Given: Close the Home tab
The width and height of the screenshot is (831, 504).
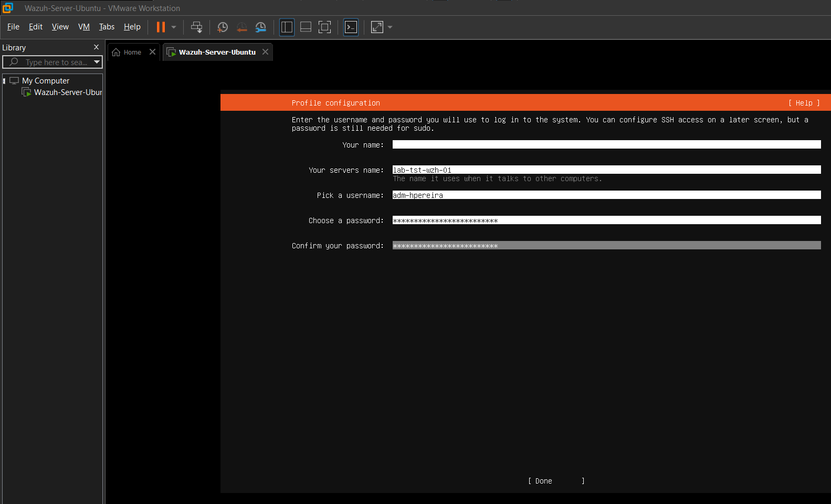Looking at the screenshot, I should tap(152, 52).
